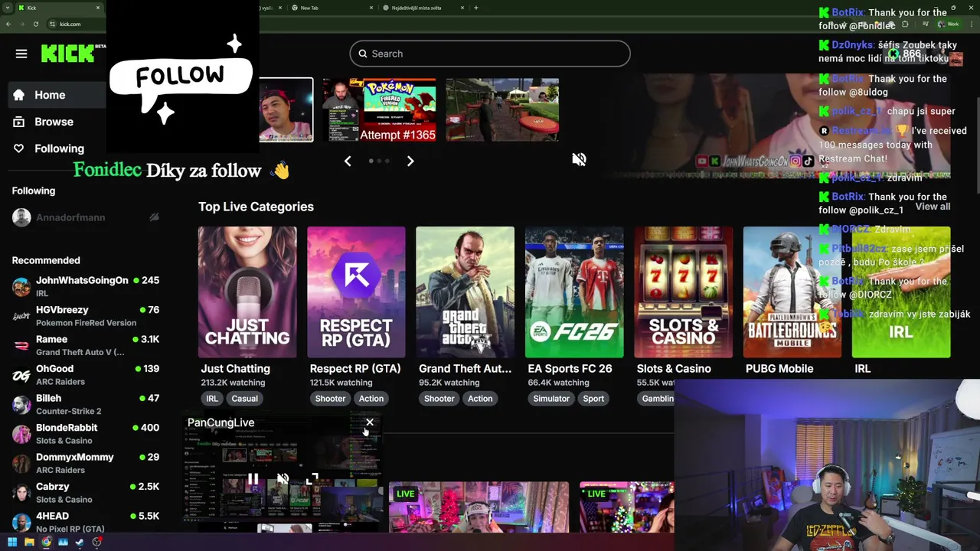
Task: Open Cabrzy recommended channel
Action: tap(86, 493)
